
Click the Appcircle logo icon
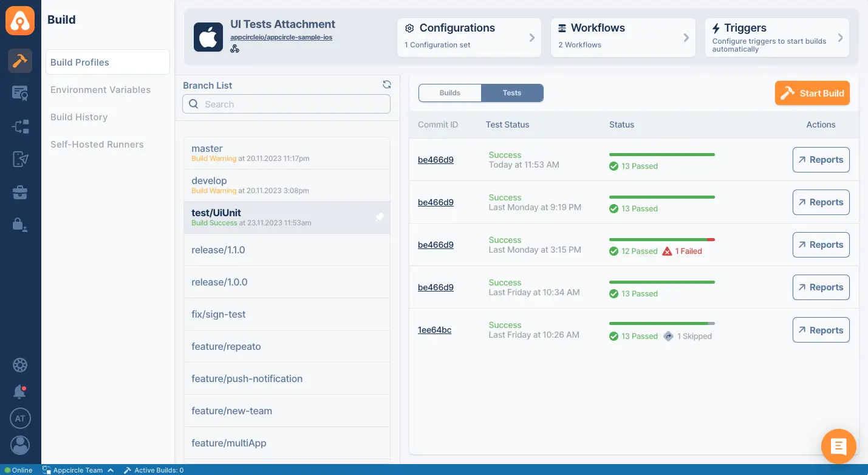point(20,21)
